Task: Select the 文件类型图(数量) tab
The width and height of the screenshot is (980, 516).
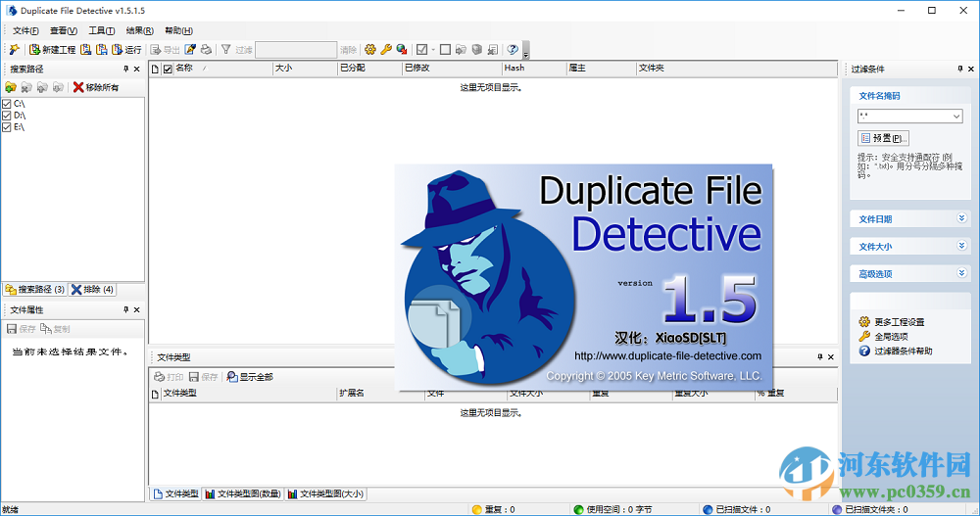Action: coord(242,494)
